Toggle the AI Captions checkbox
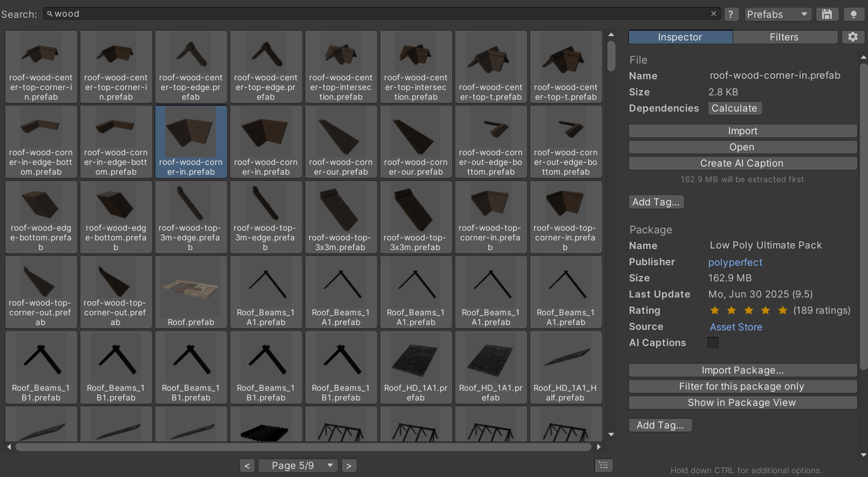Screen dimensions: 868x477 click(713, 343)
